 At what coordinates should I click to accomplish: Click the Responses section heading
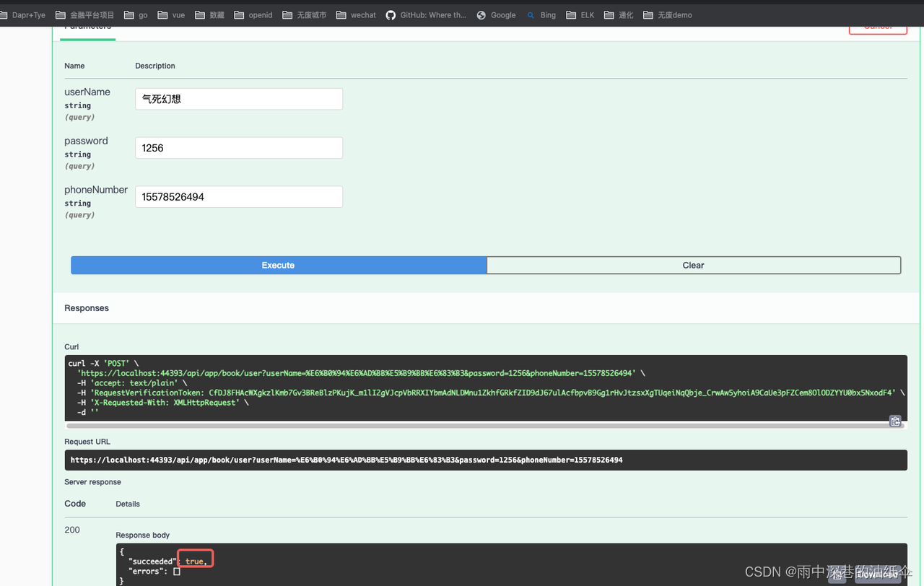click(87, 308)
